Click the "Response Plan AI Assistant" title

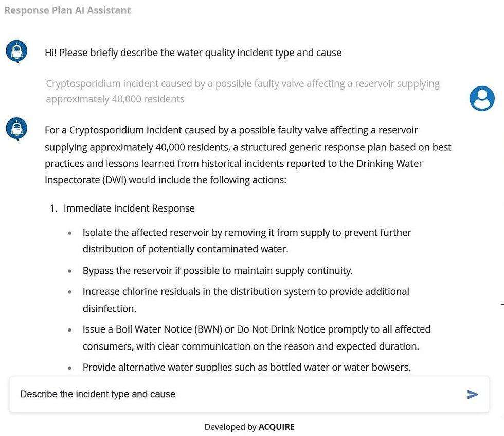(67, 10)
